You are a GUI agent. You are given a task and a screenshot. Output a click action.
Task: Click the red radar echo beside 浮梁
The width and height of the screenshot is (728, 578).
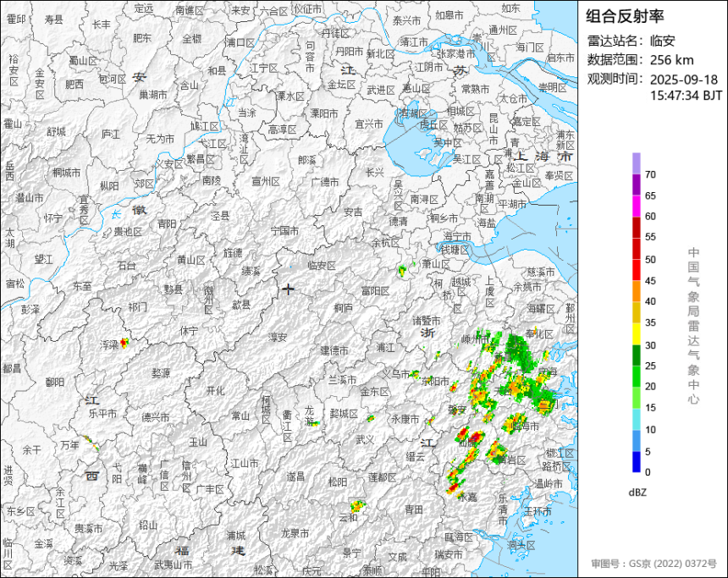[124, 343]
